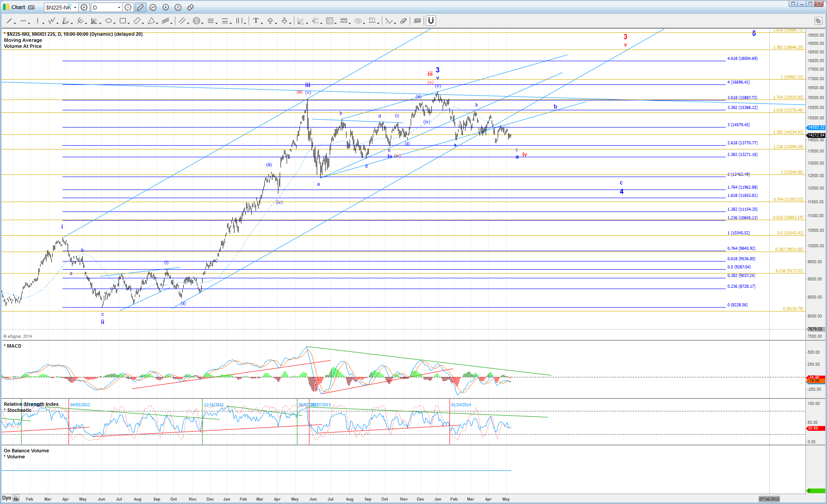Screen dimensions: 827x504
Task: Select the ellipse drawing tool
Action: click(x=109, y=21)
